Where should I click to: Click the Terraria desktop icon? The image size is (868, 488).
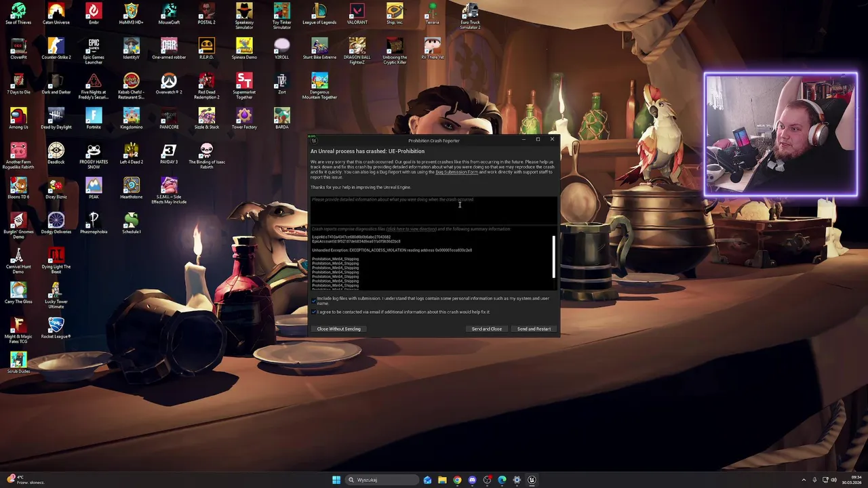pos(432,14)
